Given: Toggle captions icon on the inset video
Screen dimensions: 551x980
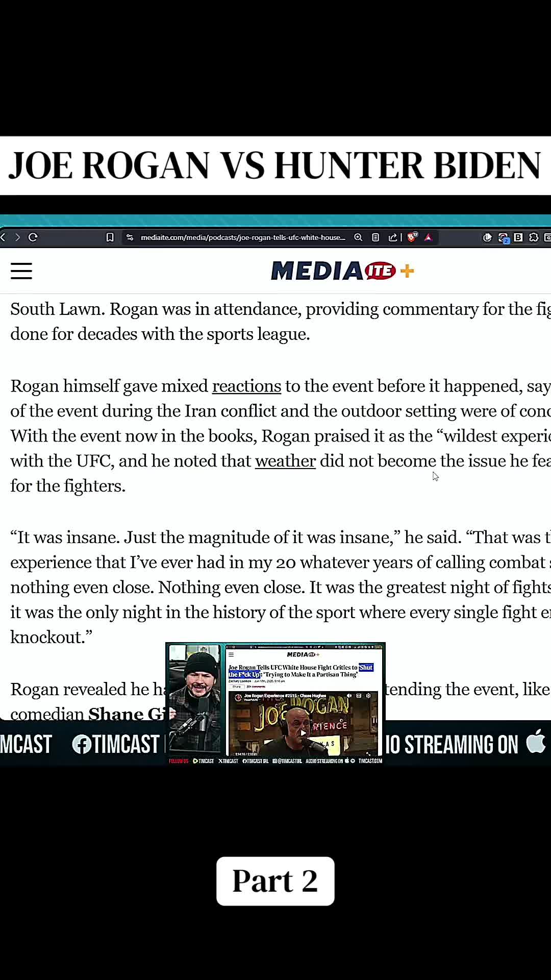Looking at the screenshot, I should click(359, 696).
